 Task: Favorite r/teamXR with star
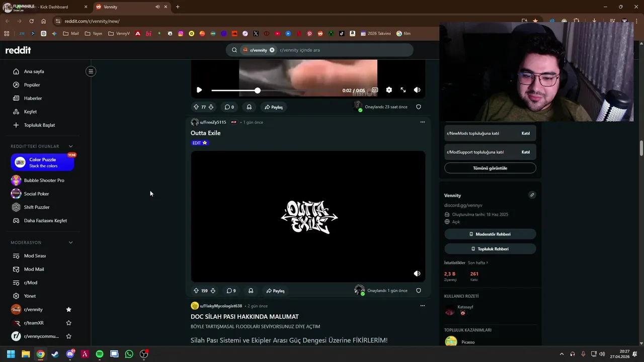[x=69, y=323]
